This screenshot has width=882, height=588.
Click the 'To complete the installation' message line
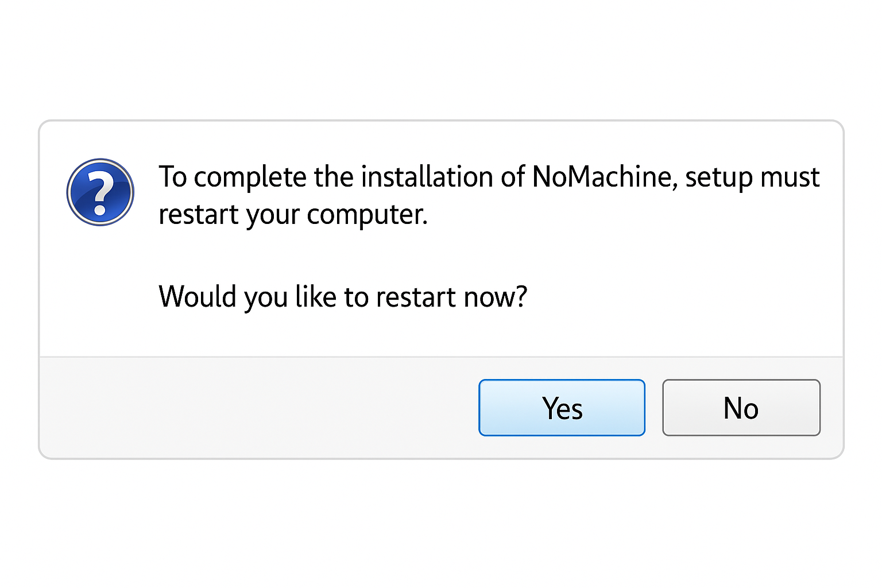(488, 177)
